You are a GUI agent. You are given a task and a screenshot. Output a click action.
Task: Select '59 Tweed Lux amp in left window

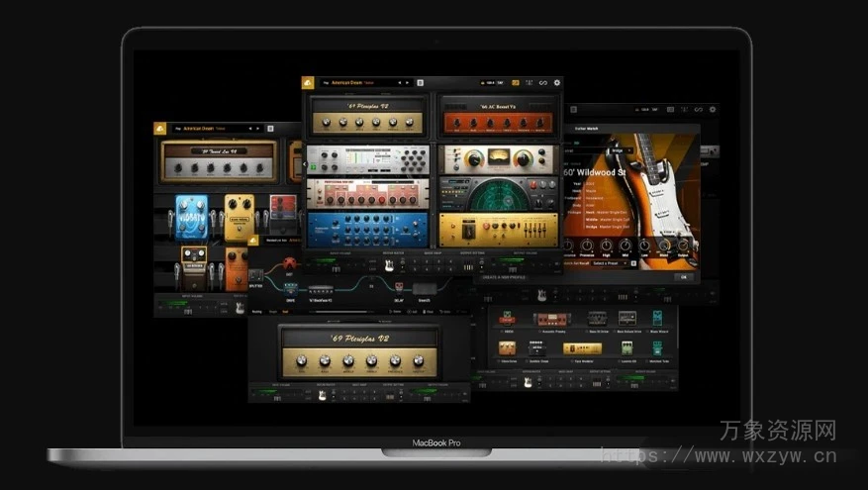[218, 161]
